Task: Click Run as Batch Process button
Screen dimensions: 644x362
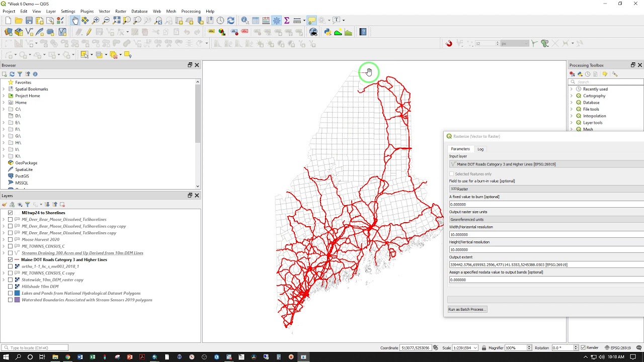Action: tap(467, 309)
